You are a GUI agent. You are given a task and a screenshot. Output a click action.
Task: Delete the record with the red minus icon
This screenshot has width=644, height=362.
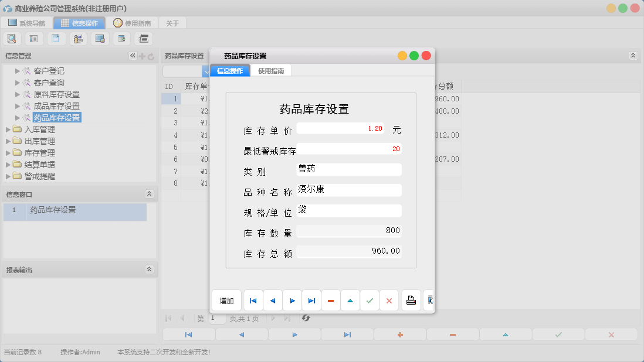pyautogui.click(x=331, y=300)
